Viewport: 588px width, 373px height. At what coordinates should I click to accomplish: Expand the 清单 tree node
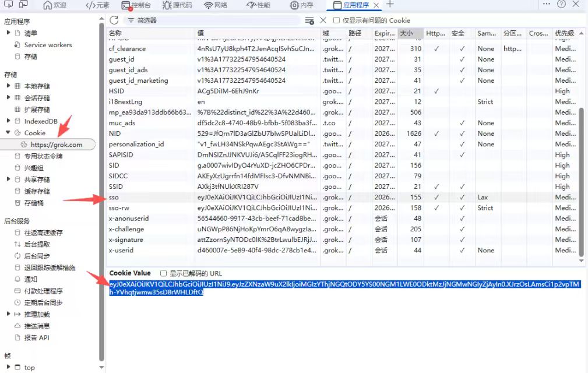click(x=8, y=33)
